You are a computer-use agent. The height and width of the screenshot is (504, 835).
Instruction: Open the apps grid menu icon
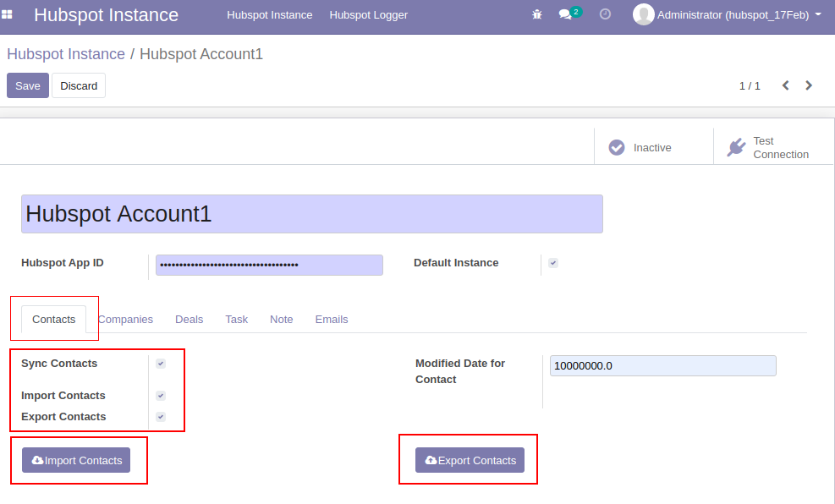[7, 14]
